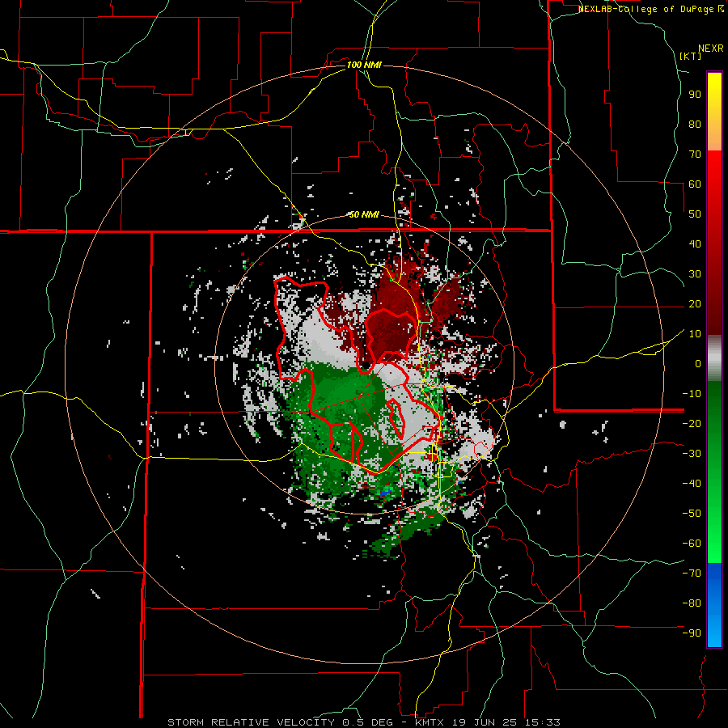Select the "-50" velocity scale value
Viewport: 728px width, 728px height.
point(692,514)
